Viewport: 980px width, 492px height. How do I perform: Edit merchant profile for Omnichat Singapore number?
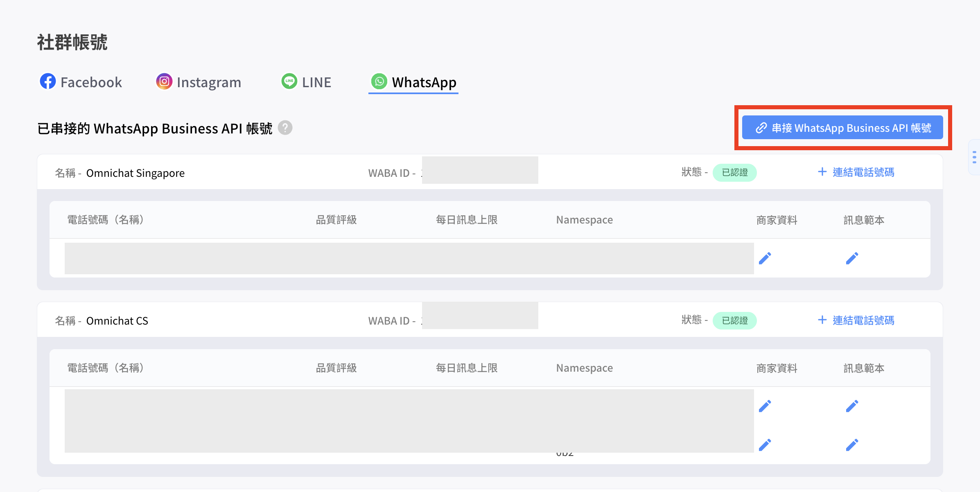tap(765, 258)
